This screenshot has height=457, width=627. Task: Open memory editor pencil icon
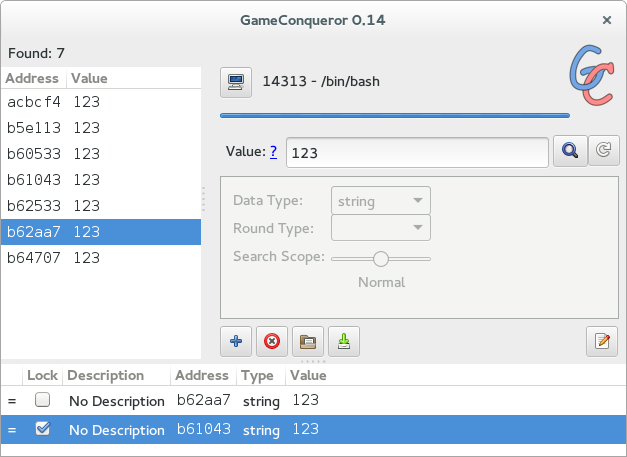(x=602, y=341)
